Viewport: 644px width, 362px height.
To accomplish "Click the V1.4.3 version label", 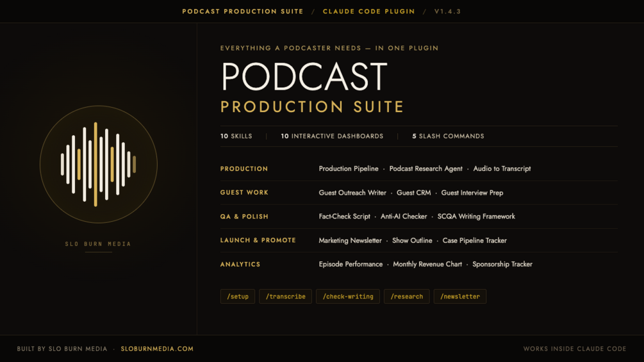I will coord(448,12).
